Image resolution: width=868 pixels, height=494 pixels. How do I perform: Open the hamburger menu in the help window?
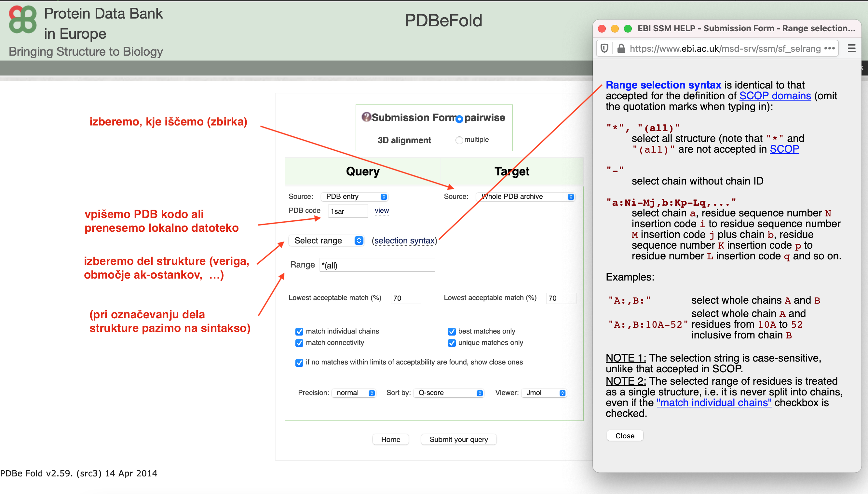click(851, 48)
